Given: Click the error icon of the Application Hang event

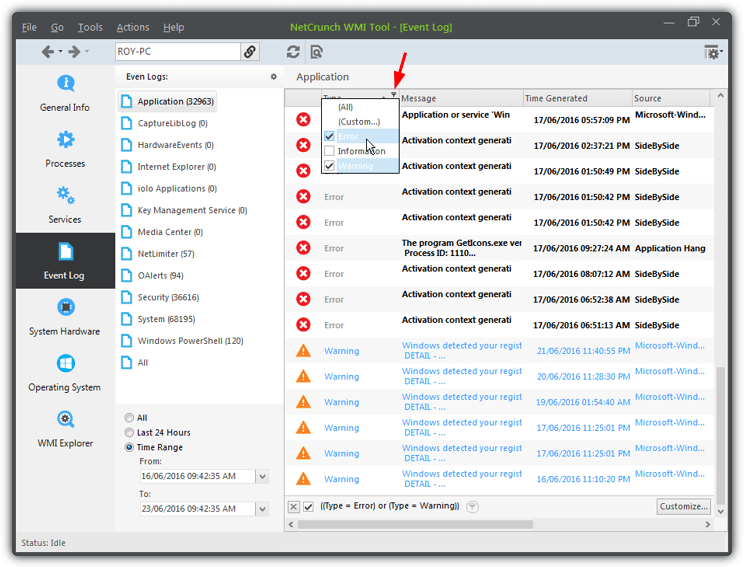Looking at the screenshot, I should (x=303, y=248).
